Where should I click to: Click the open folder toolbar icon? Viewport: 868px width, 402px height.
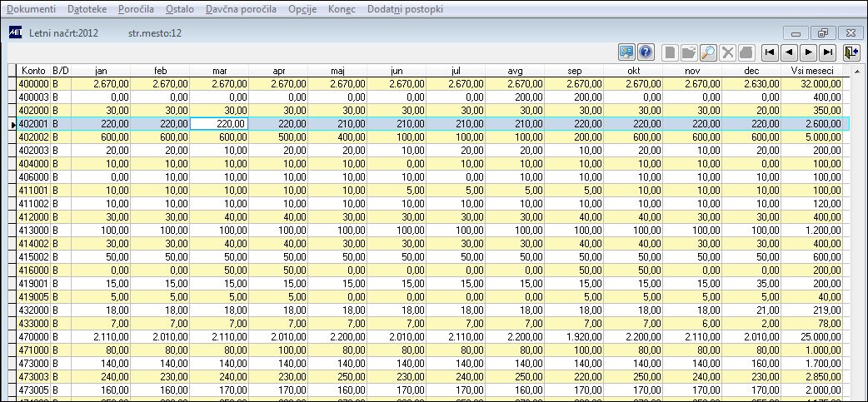(x=689, y=52)
